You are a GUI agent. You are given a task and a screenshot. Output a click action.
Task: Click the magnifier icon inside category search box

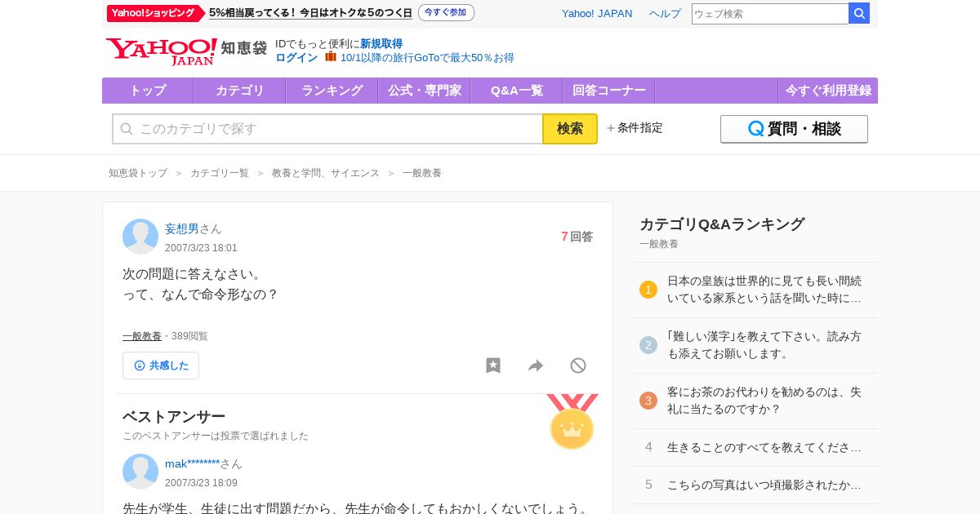point(127,129)
